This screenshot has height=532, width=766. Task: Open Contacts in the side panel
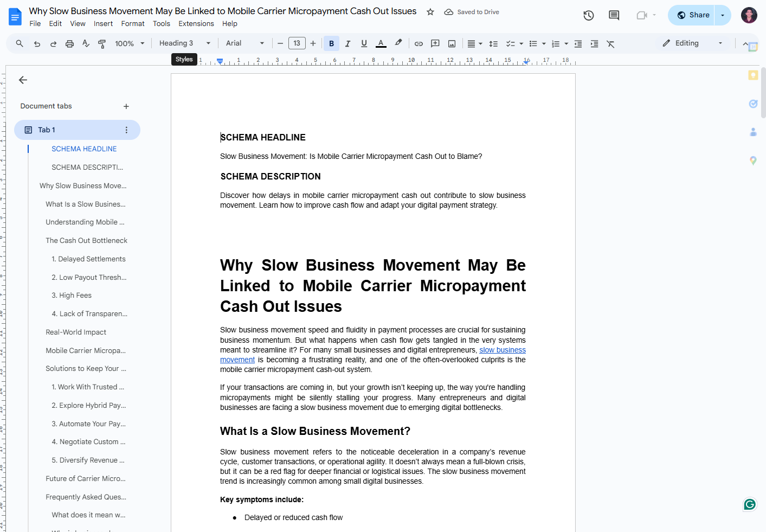tap(753, 132)
